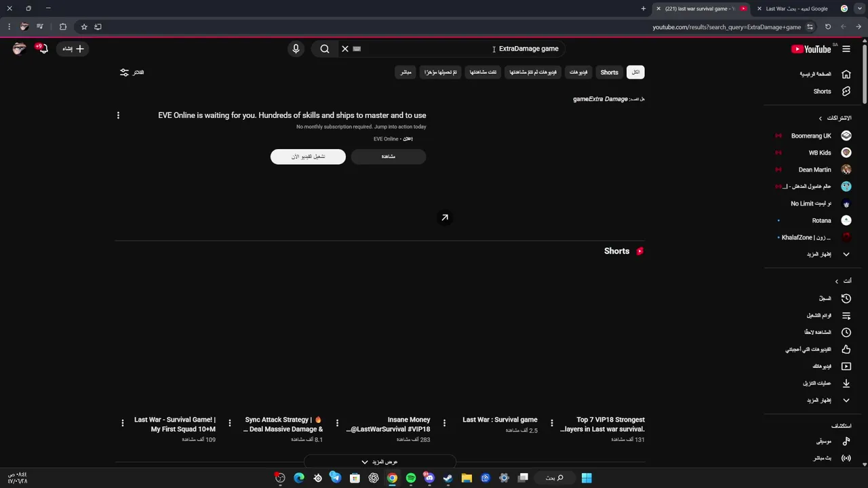View site information icon beside URL
The width and height of the screenshot is (868, 488).
pyautogui.click(x=809, y=27)
